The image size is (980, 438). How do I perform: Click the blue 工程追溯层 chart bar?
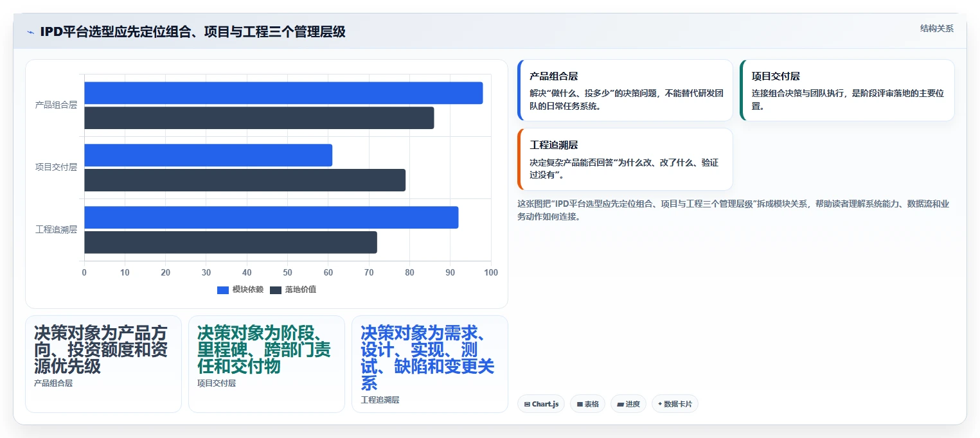(x=271, y=218)
